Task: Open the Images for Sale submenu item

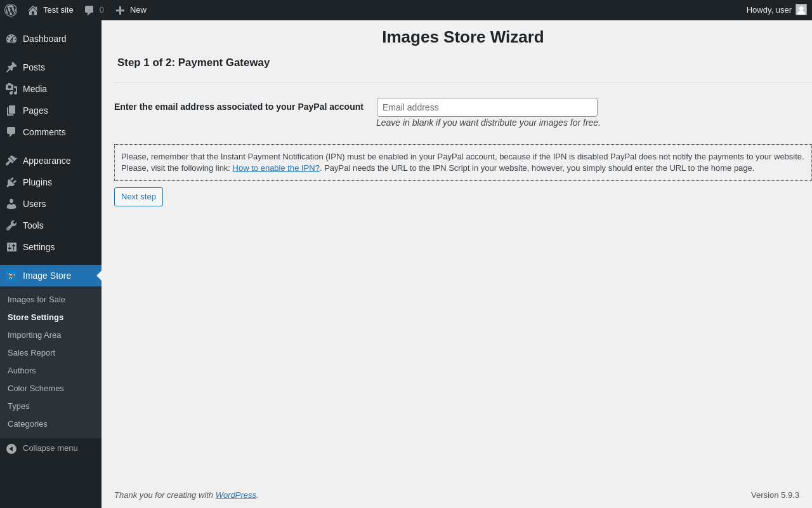Action: click(x=36, y=300)
